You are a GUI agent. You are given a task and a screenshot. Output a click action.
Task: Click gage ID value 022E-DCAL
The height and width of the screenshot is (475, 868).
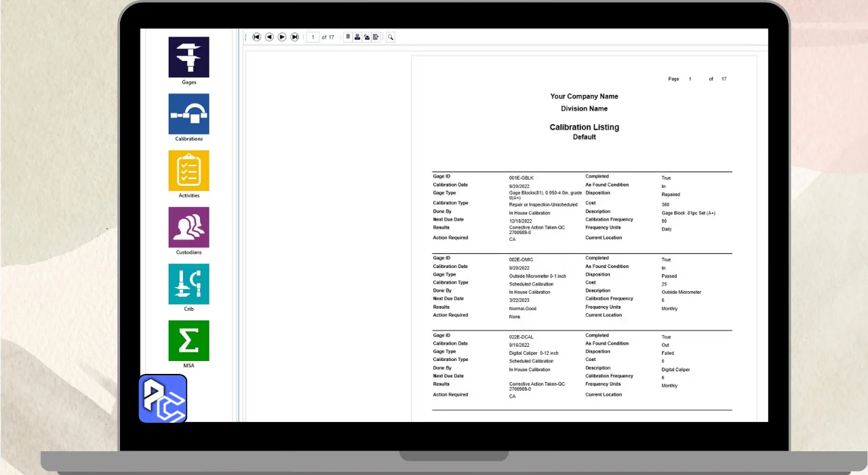coord(521,337)
